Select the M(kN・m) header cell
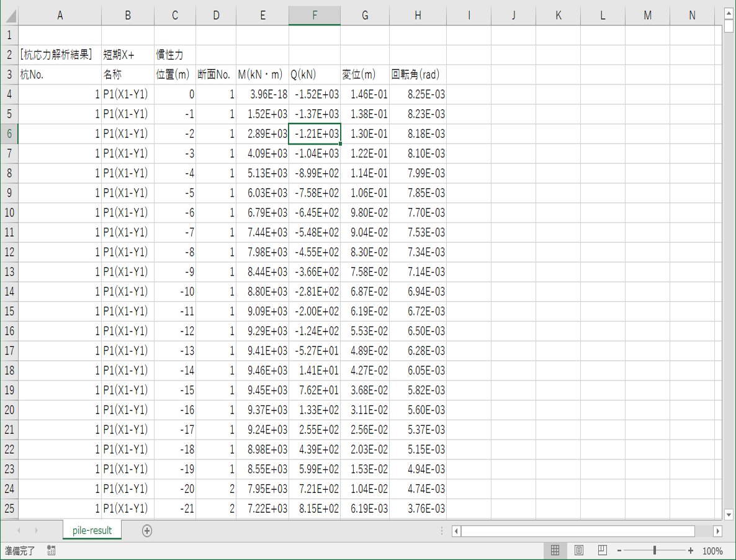 pos(263,75)
